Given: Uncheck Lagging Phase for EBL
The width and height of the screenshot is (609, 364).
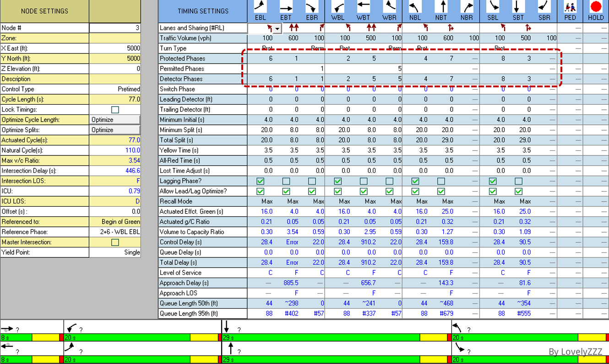Looking at the screenshot, I should coord(260,181).
